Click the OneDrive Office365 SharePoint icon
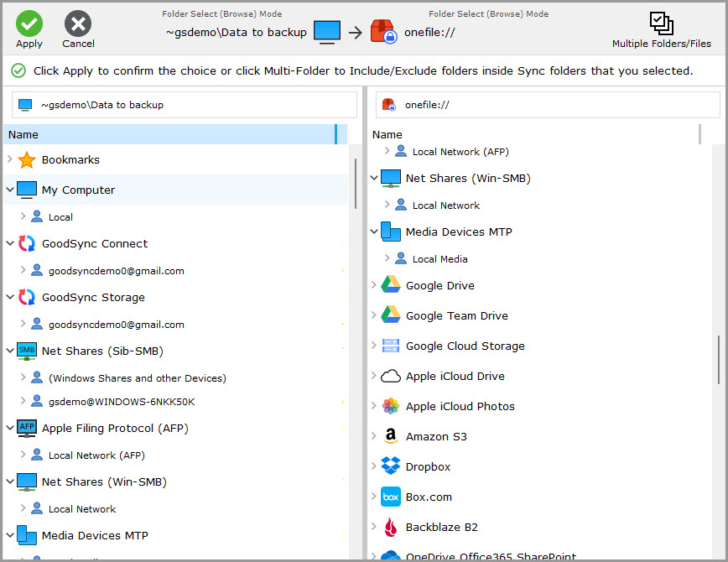 (390, 554)
